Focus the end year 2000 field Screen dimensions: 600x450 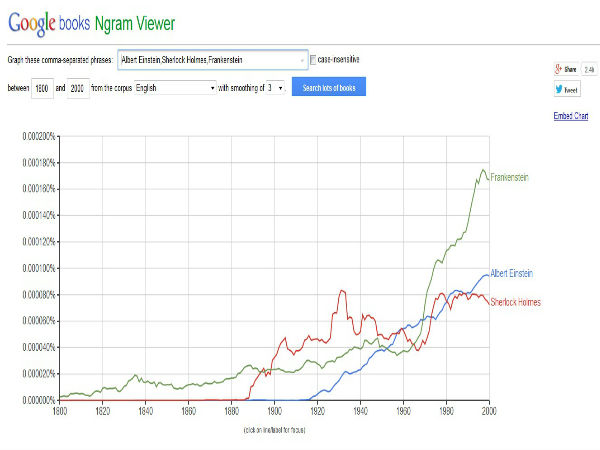point(79,88)
